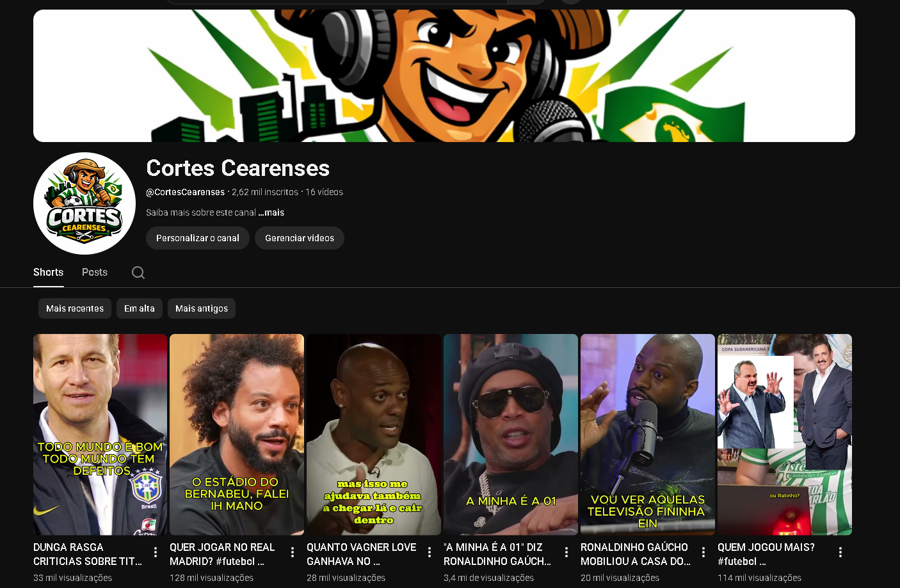Click the 3,4 mi de visualizações text

[489, 578]
